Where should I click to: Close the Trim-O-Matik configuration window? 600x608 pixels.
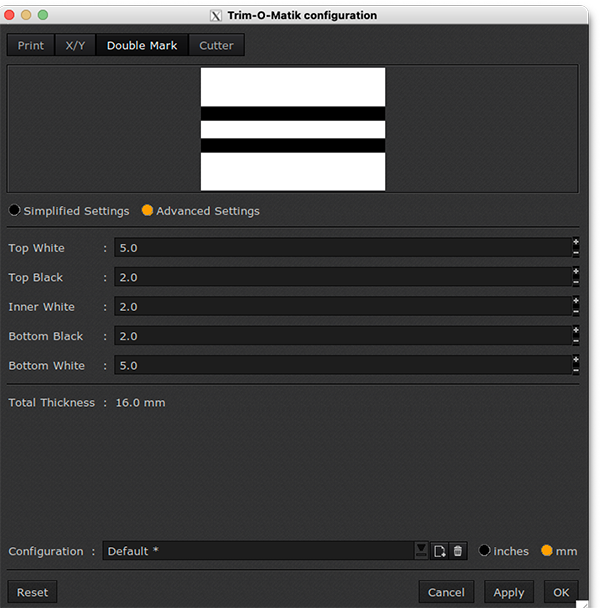pos(9,15)
